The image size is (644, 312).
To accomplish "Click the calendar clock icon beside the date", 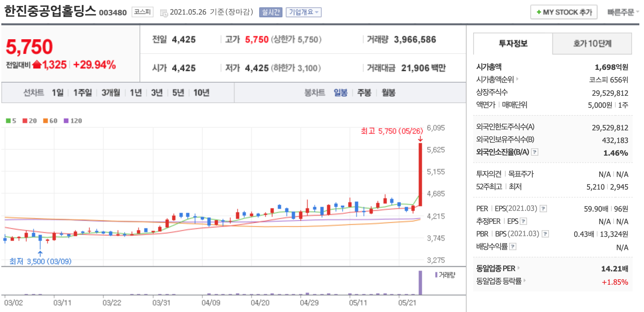I will tap(164, 13).
